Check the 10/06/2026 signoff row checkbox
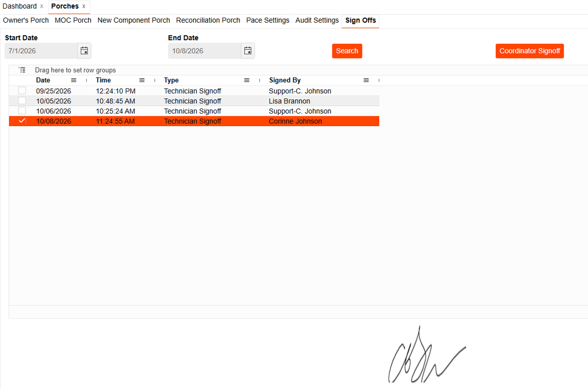The height and width of the screenshot is (389, 588). point(22,111)
